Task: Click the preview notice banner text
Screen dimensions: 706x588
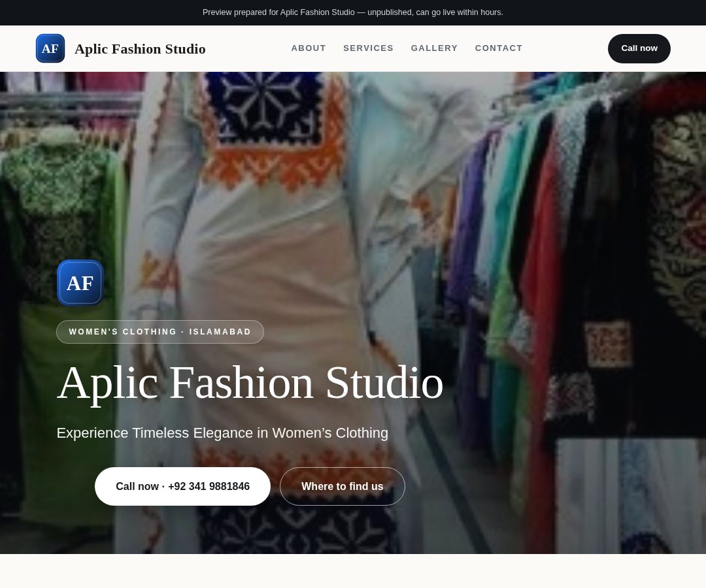Action: [x=353, y=12]
